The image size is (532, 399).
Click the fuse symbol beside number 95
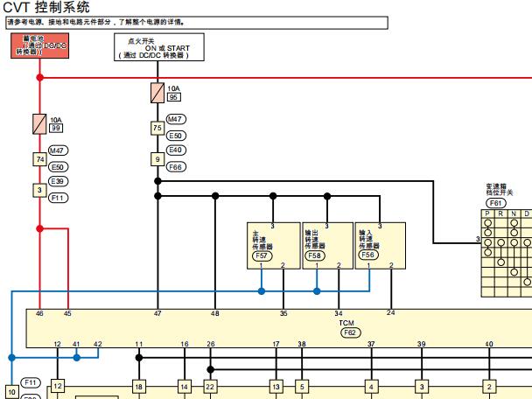point(157,93)
